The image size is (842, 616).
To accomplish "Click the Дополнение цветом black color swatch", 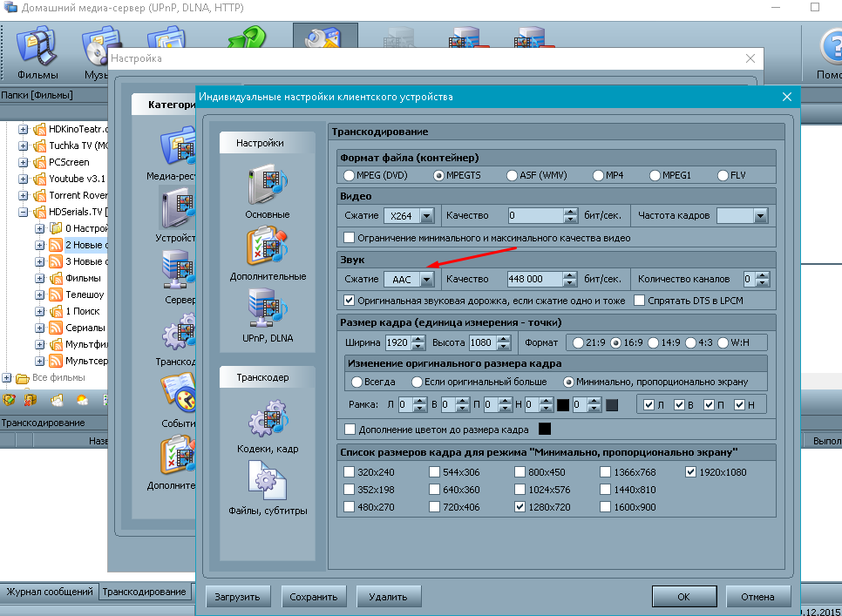I will [x=545, y=429].
